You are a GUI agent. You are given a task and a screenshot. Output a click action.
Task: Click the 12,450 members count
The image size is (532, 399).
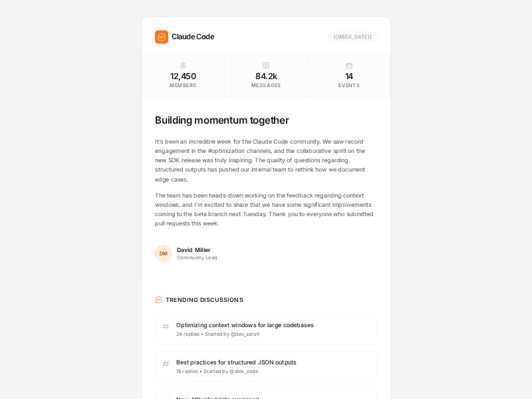(x=183, y=76)
